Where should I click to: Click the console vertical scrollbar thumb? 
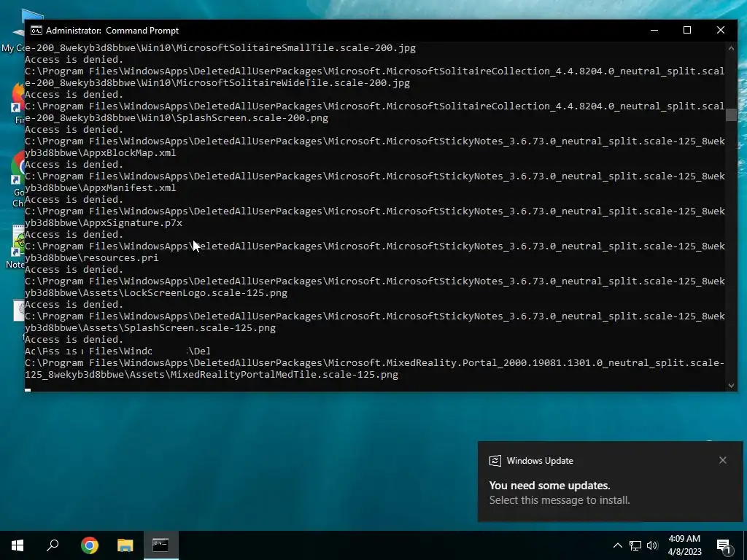731,114
